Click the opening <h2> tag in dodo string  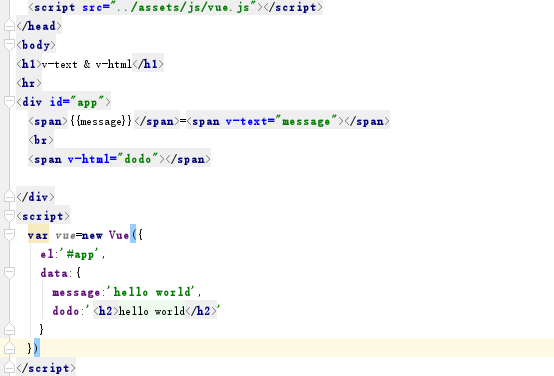pos(106,311)
